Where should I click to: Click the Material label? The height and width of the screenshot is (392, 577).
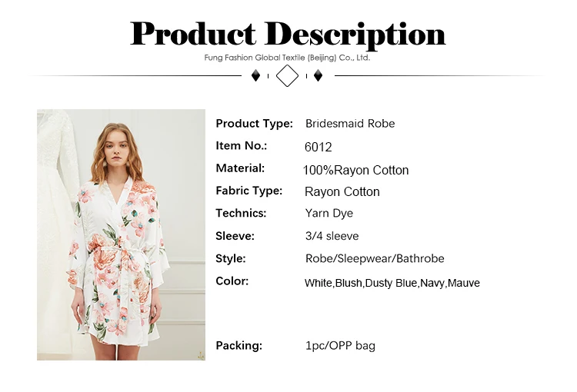pyautogui.click(x=240, y=168)
